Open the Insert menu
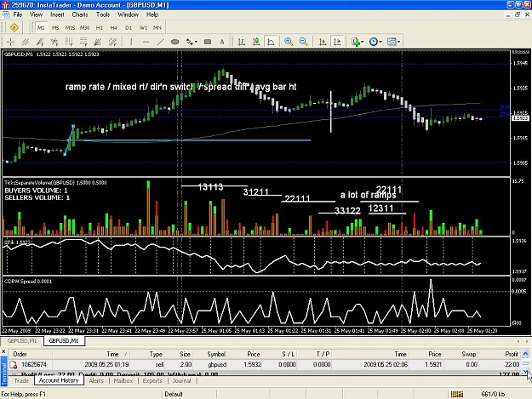 pyautogui.click(x=57, y=14)
